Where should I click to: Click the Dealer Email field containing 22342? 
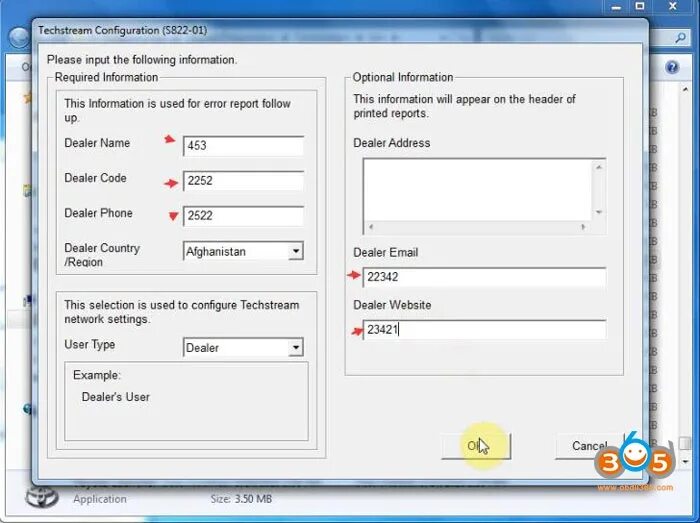pos(484,277)
